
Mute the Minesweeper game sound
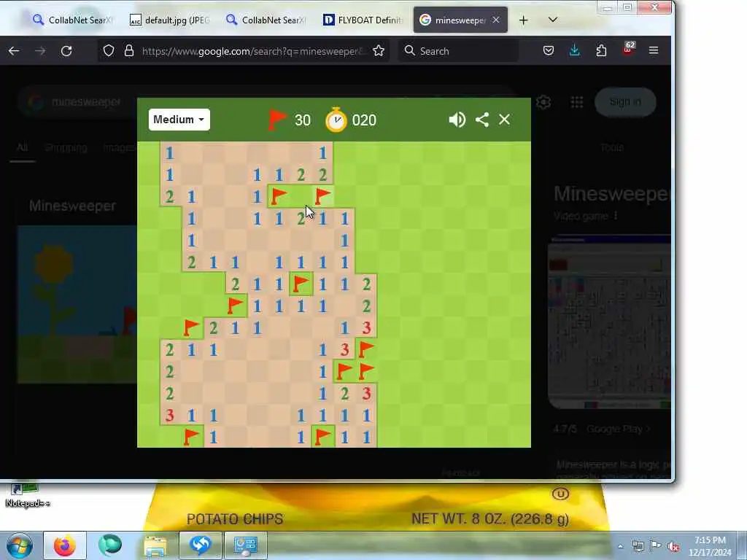click(x=457, y=120)
